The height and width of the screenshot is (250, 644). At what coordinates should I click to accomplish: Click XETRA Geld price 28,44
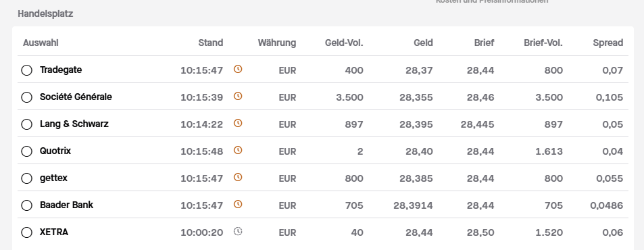pos(420,232)
